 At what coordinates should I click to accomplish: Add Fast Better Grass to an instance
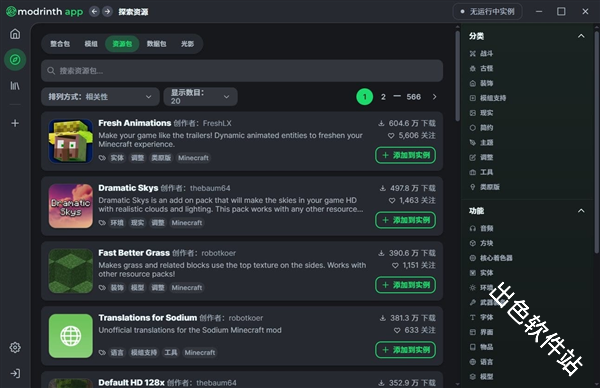(x=406, y=285)
